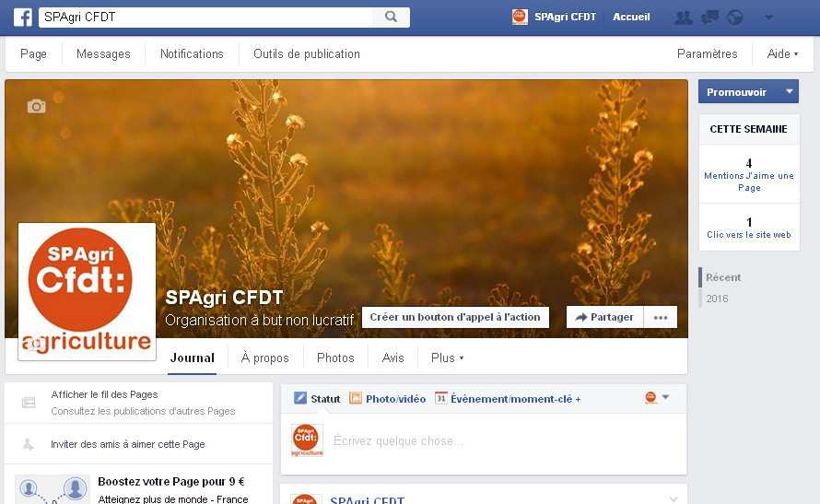
Task: Switch to the À propos tab
Action: [x=264, y=357]
